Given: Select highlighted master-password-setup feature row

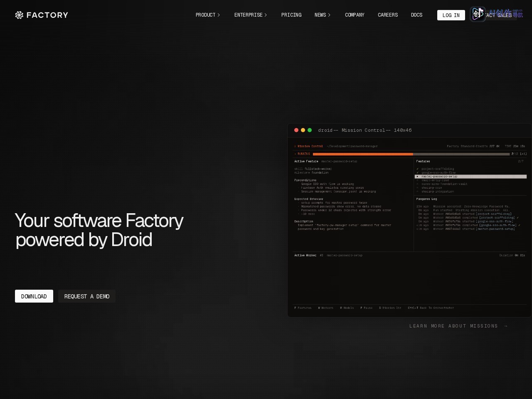Looking at the screenshot, I should click(470, 177).
